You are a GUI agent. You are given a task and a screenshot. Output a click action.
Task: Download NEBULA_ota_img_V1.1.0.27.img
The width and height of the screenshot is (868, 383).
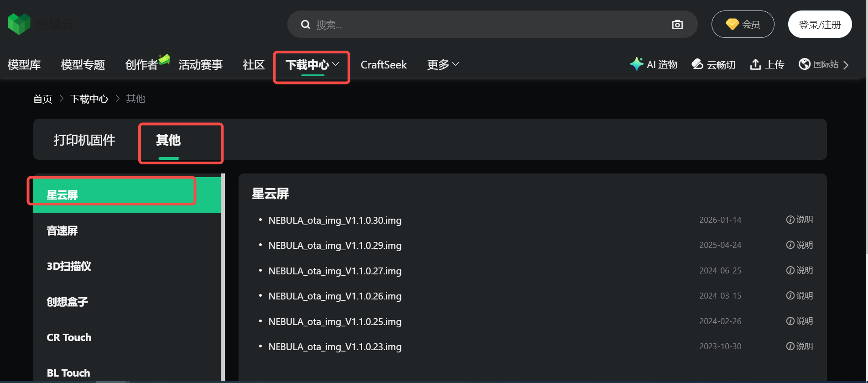pos(335,271)
